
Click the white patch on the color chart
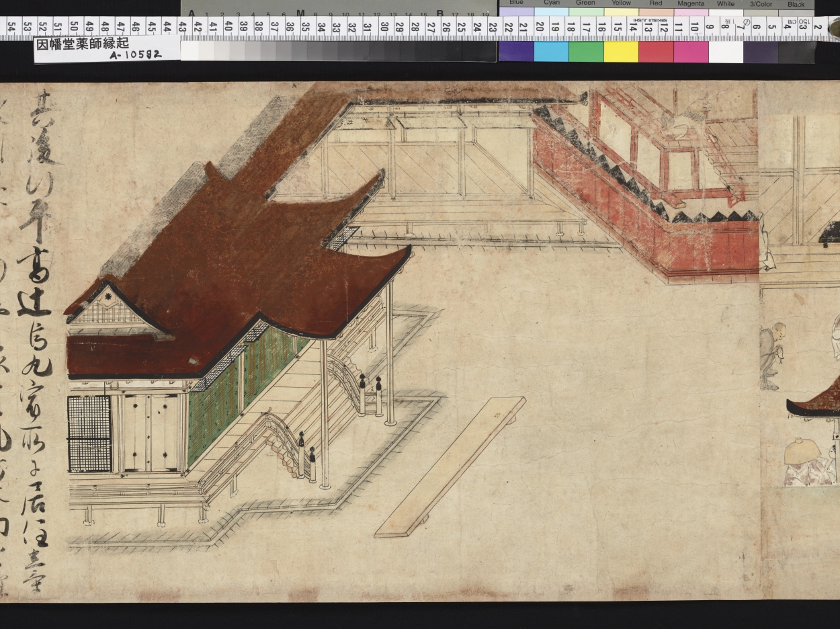(x=726, y=52)
